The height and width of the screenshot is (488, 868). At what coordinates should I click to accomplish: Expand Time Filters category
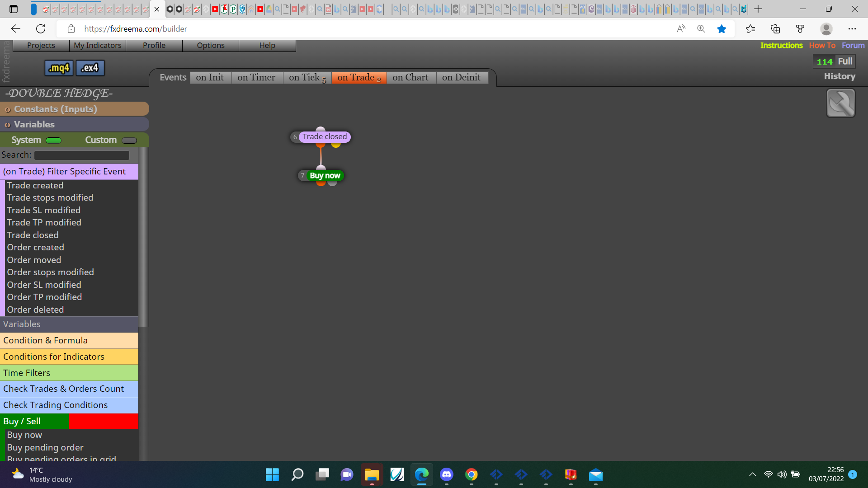click(69, 373)
